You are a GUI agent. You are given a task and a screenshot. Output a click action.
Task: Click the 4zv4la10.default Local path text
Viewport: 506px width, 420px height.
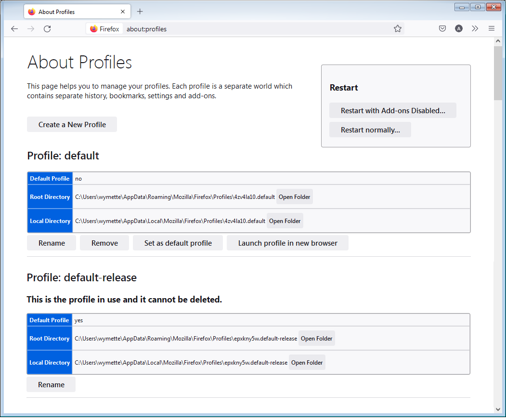(170, 221)
